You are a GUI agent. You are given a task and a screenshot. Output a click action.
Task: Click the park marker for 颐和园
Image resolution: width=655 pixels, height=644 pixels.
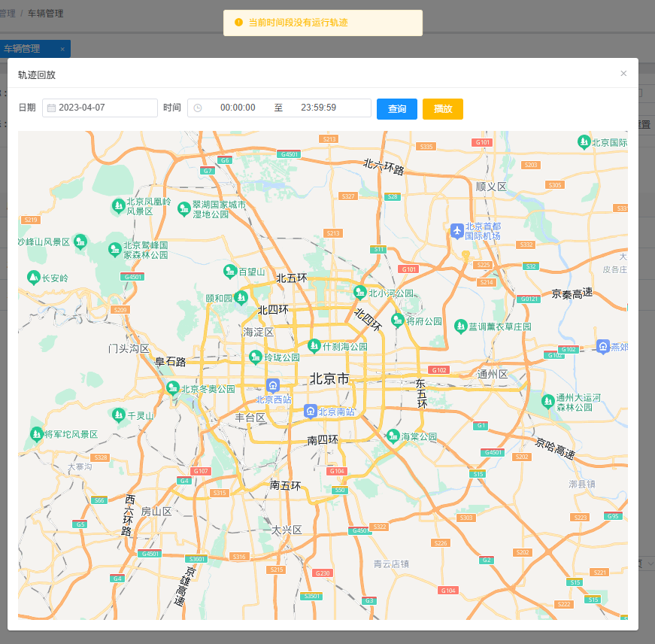pyautogui.click(x=241, y=298)
